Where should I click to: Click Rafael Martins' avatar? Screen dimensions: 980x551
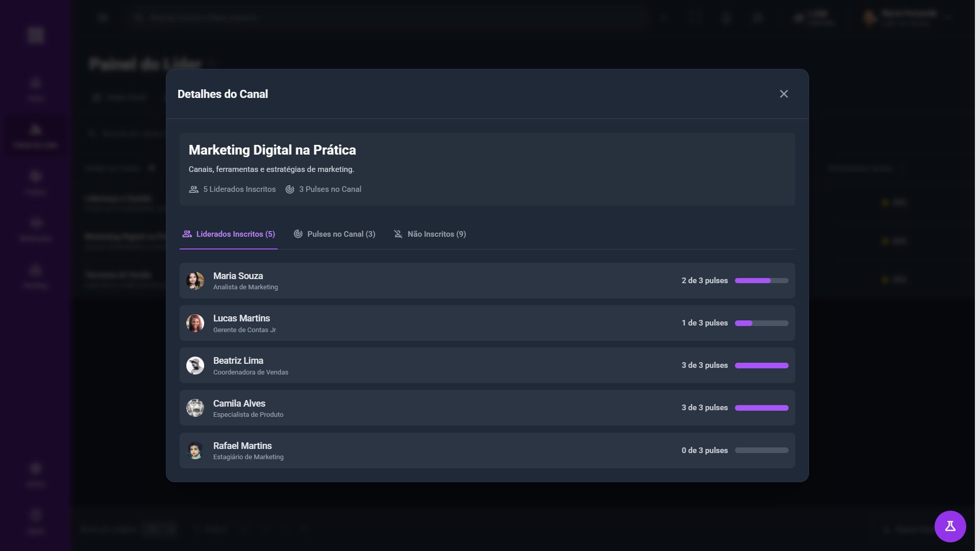point(195,450)
